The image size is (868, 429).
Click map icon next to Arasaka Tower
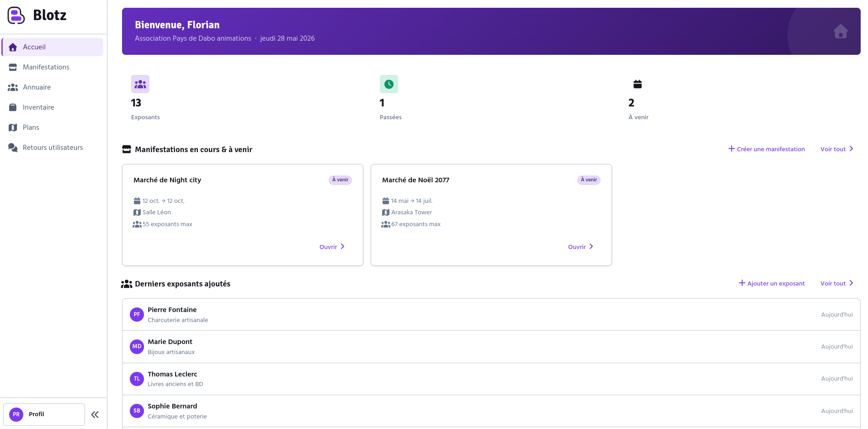(x=386, y=212)
